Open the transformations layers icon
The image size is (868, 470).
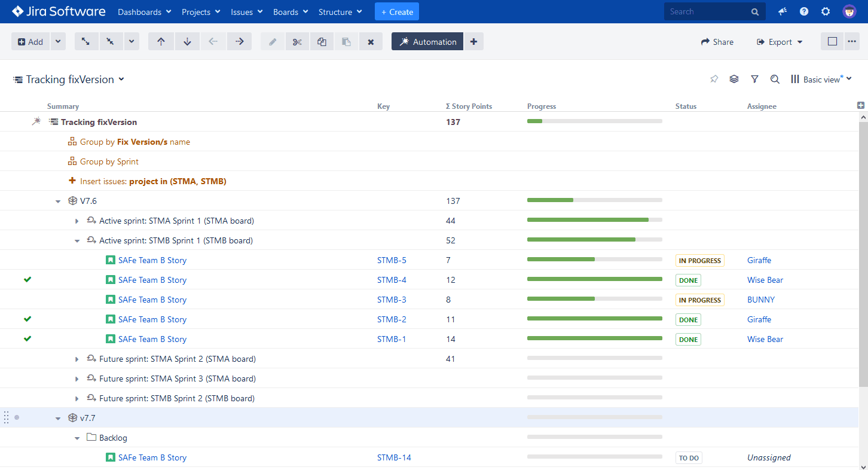click(734, 79)
